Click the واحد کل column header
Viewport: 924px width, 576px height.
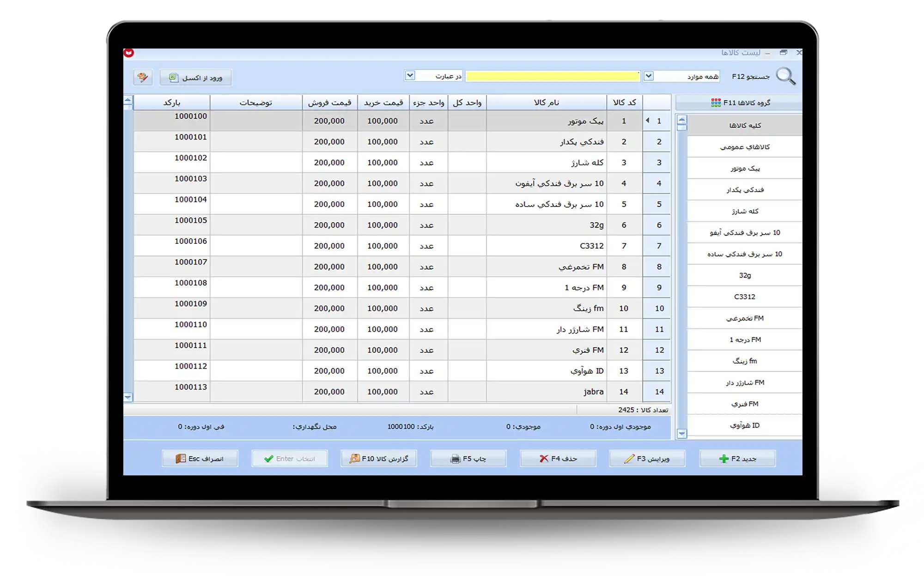[x=467, y=103]
